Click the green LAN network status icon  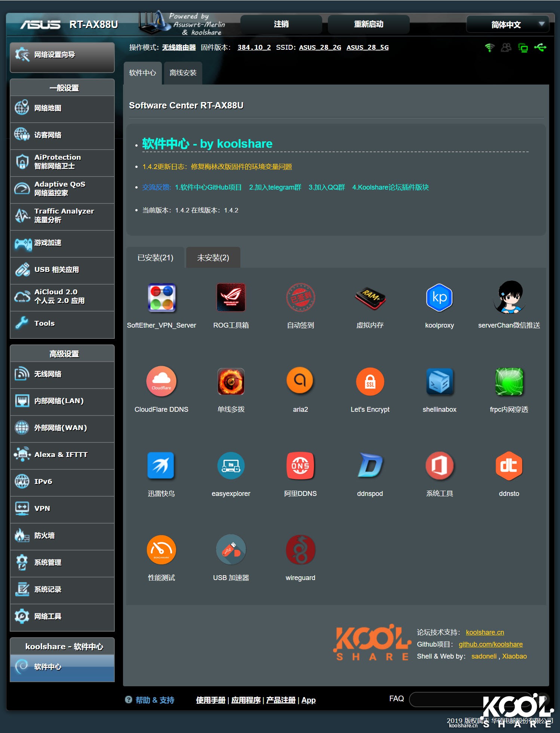point(523,47)
